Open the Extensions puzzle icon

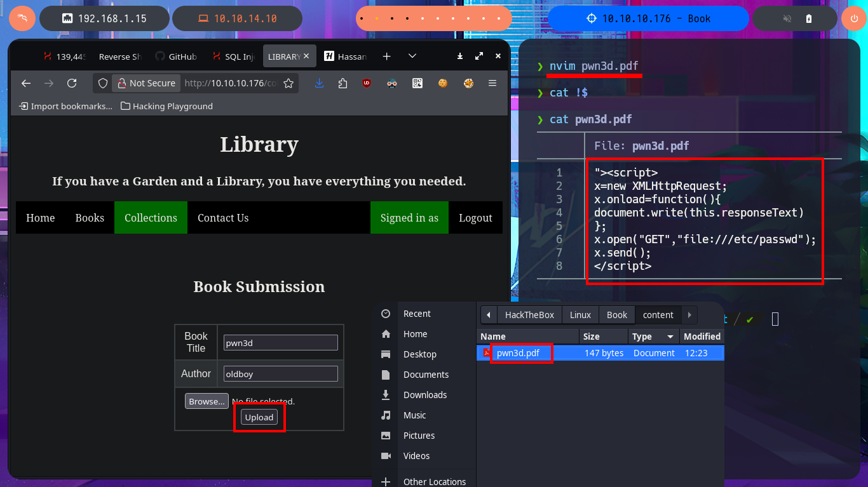[x=343, y=83]
